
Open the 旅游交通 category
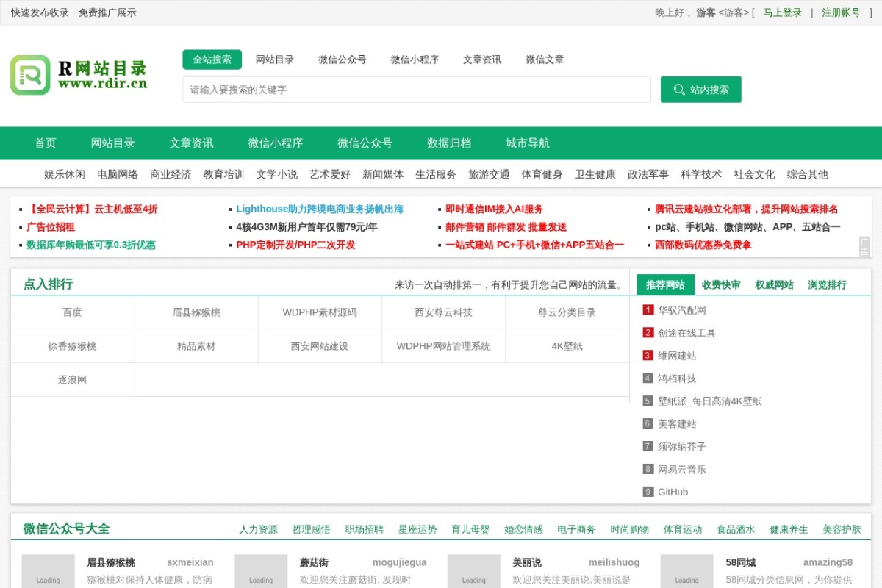[489, 174]
